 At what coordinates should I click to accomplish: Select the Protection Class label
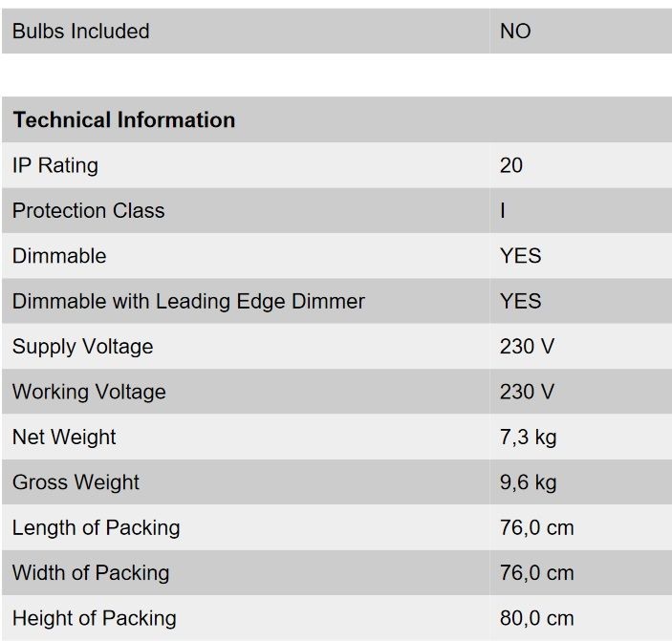coord(88,211)
